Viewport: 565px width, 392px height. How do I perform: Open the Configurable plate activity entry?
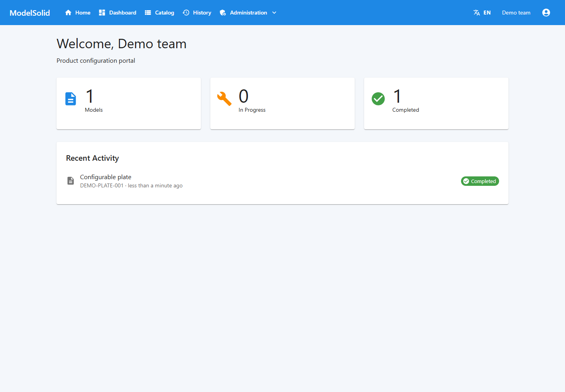click(282, 181)
